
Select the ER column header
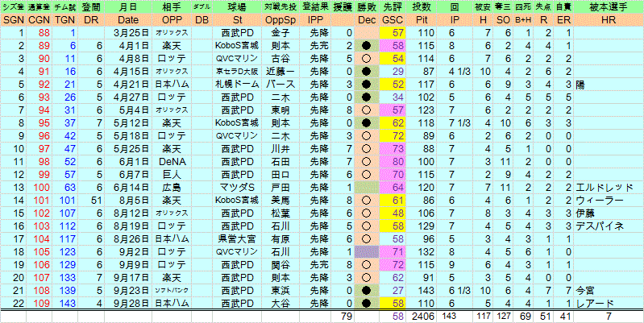click(x=565, y=19)
